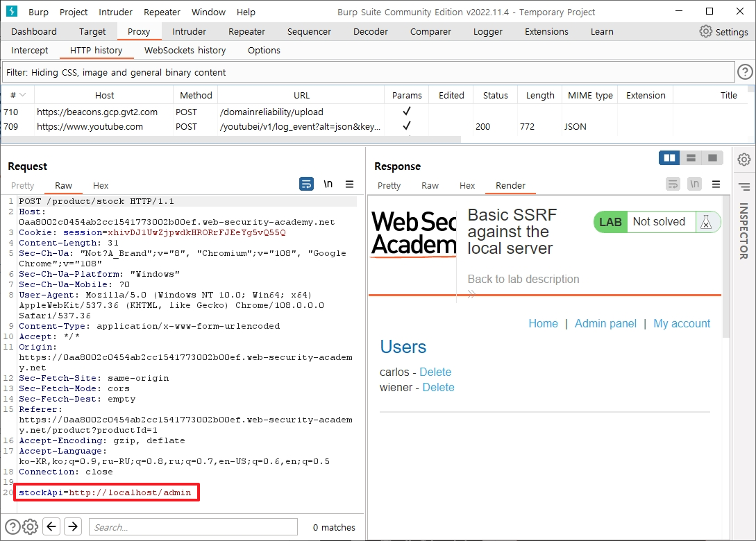This screenshot has height=541, width=756.
Task: Click the request Search field
Action: coord(193,527)
